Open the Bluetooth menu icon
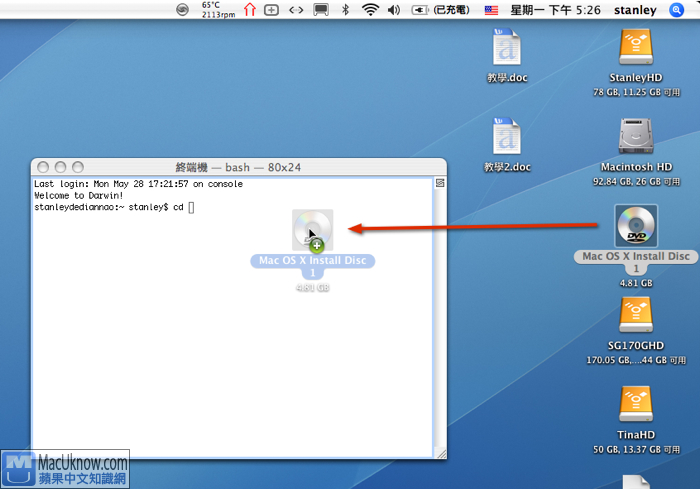700x489 pixels. tap(345, 9)
